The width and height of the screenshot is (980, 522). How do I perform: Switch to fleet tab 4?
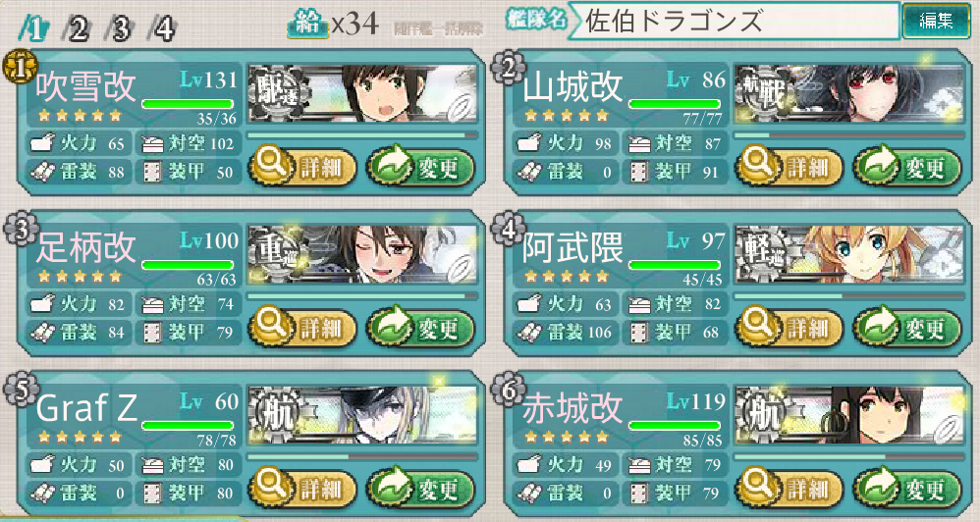pyautogui.click(x=164, y=28)
